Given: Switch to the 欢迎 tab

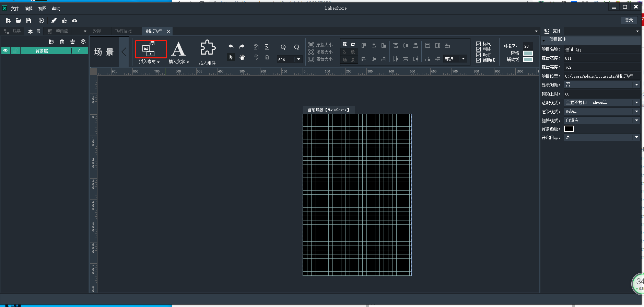Looking at the screenshot, I should (97, 31).
